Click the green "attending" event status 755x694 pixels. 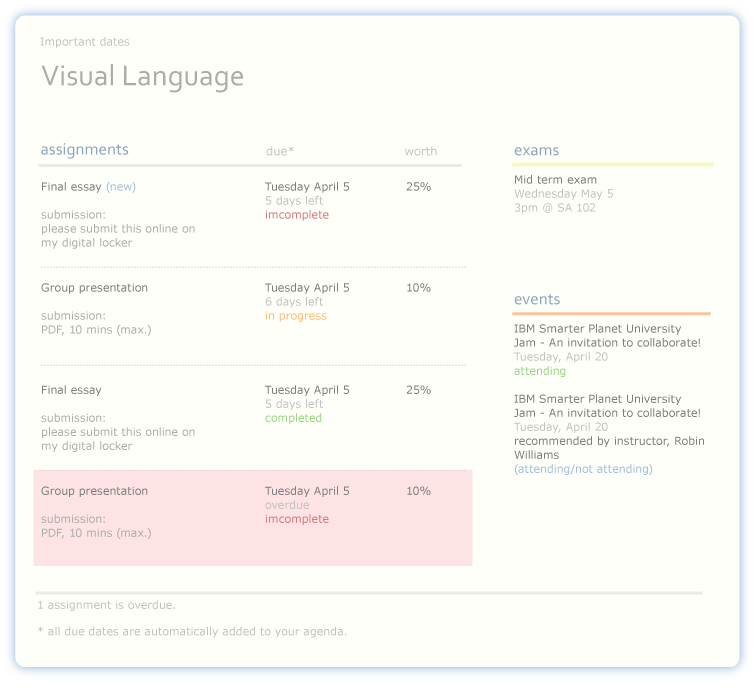click(x=539, y=371)
